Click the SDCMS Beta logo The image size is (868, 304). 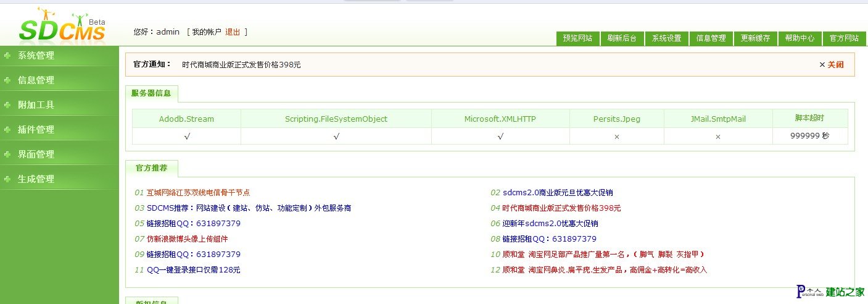(62, 25)
